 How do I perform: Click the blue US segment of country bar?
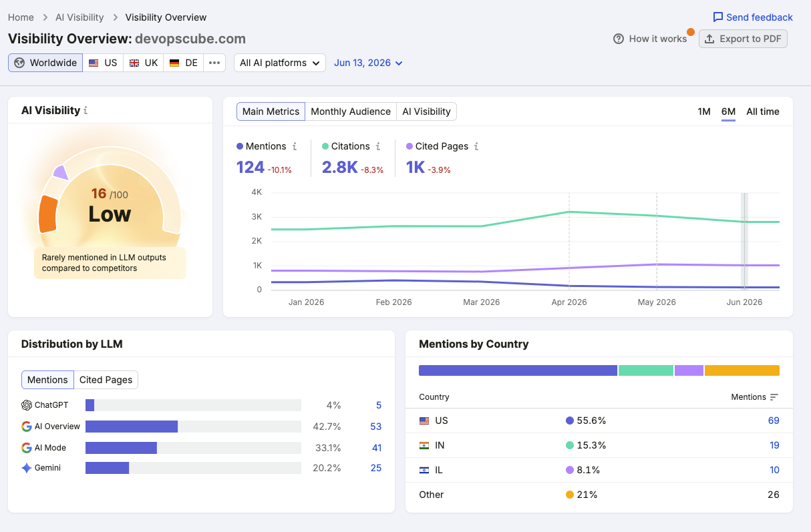coord(518,370)
